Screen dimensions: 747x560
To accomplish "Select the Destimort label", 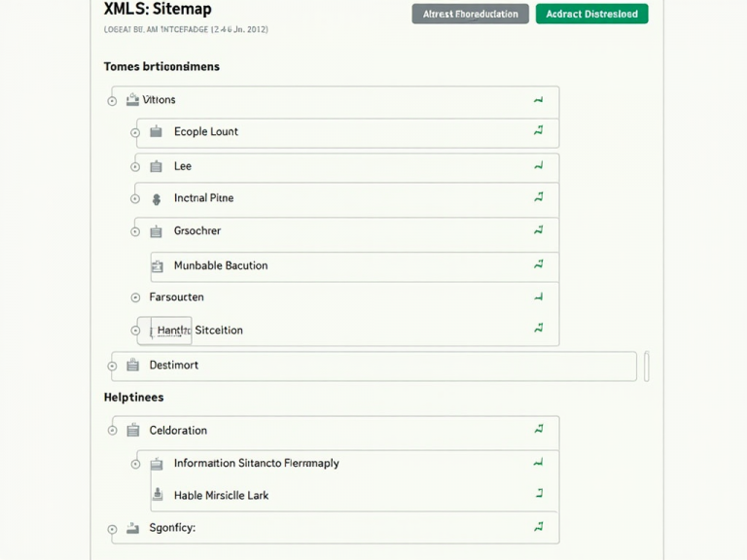I will tap(174, 366).
